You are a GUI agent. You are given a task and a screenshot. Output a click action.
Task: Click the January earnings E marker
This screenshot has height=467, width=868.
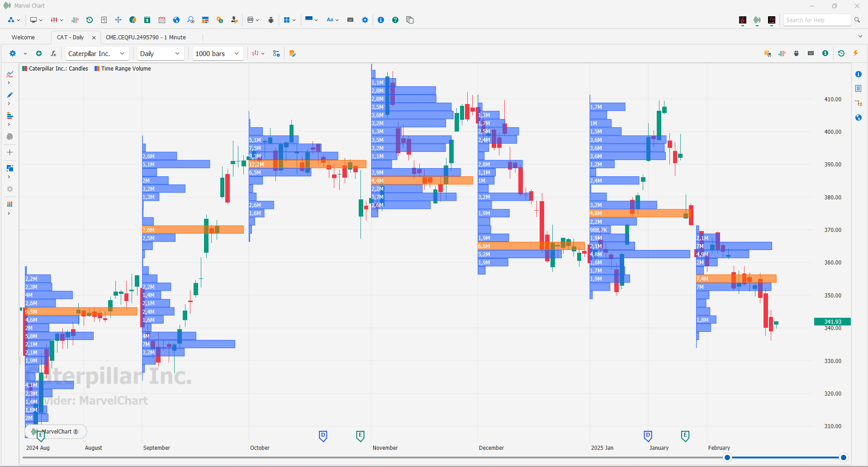click(x=685, y=436)
